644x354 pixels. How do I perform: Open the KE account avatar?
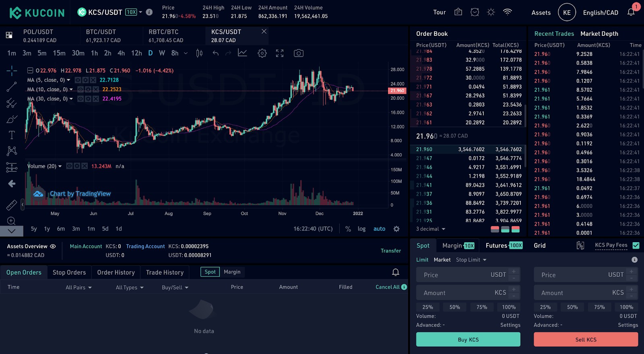[x=567, y=12]
